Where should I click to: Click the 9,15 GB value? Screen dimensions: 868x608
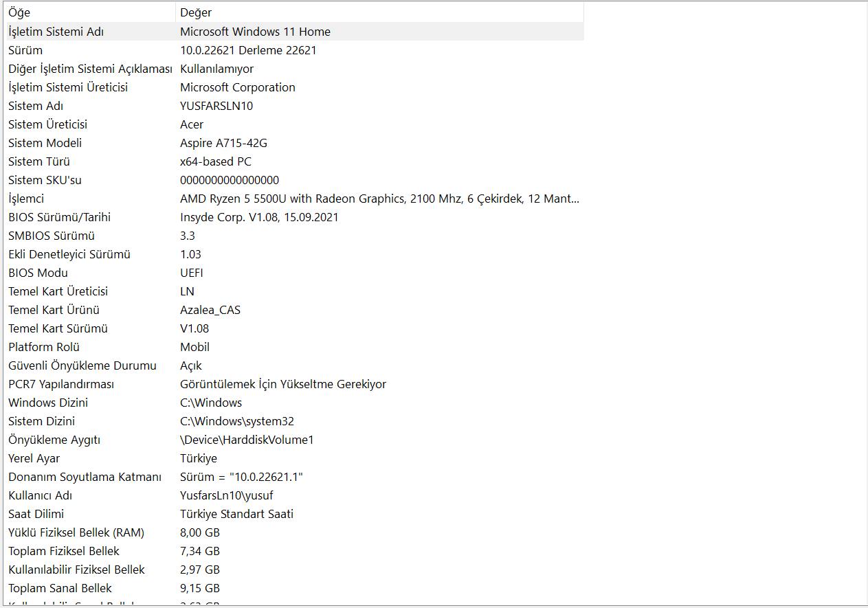click(x=200, y=588)
